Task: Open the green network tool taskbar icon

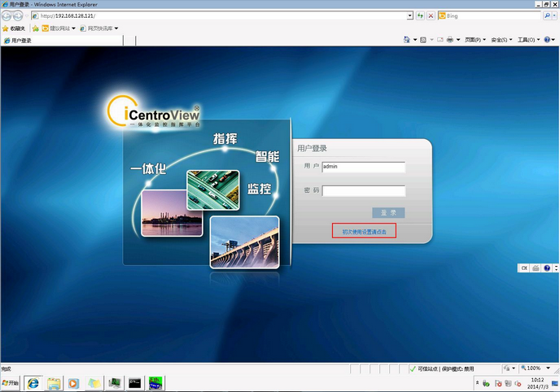Action: pos(155,383)
